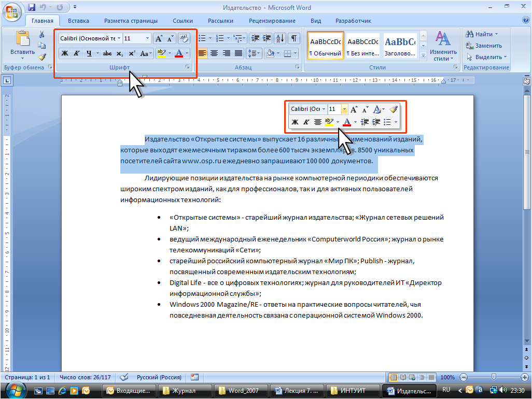Decrease indent using the mini toolbar
Viewport: 532px width, 399px height.
(x=365, y=122)
